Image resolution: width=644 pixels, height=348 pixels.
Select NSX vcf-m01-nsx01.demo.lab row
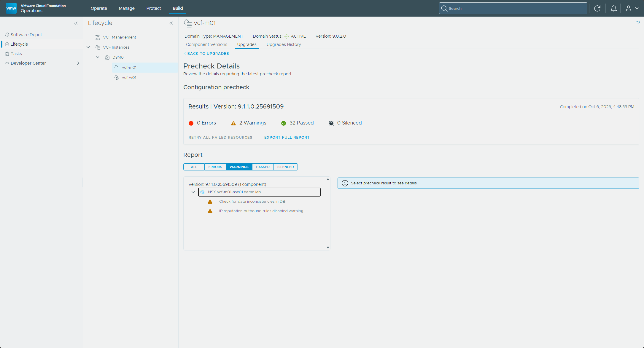tap(259, 192)
